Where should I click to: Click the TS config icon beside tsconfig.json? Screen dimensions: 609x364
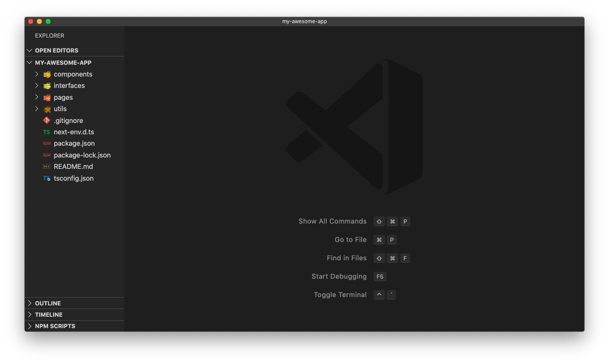(46, 178)
